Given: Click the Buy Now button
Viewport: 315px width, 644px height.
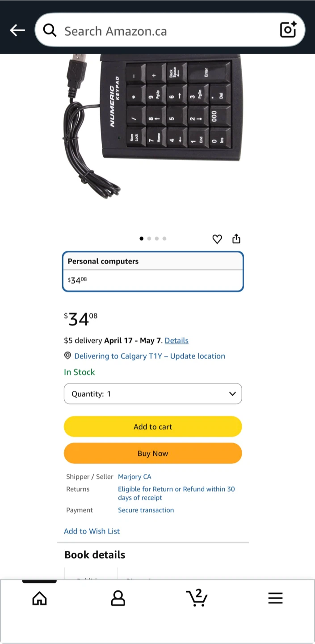Looking at the screenshot, I should tap(153, 453).
